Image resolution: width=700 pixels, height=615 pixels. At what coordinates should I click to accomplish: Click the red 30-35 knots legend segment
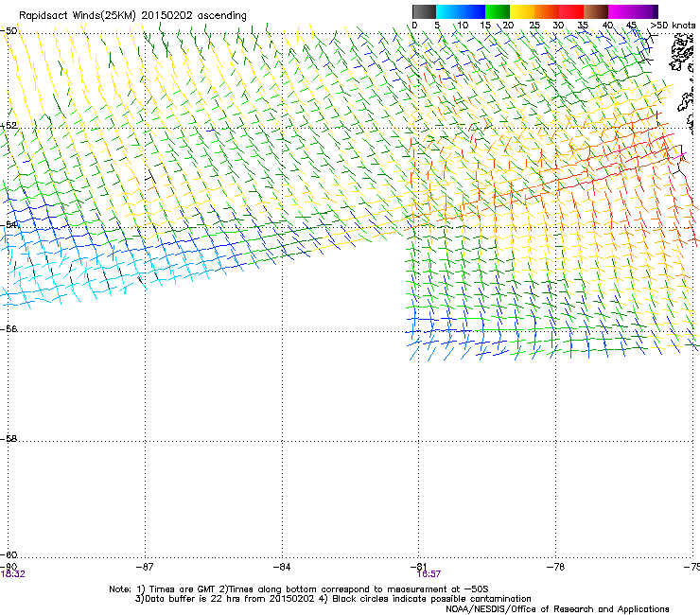pos(571,11)
